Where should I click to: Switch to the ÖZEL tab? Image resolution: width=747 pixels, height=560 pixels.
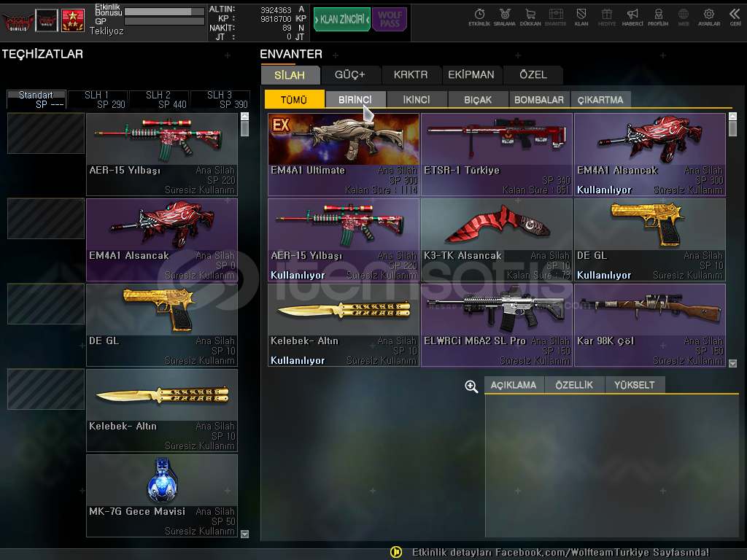533,75
